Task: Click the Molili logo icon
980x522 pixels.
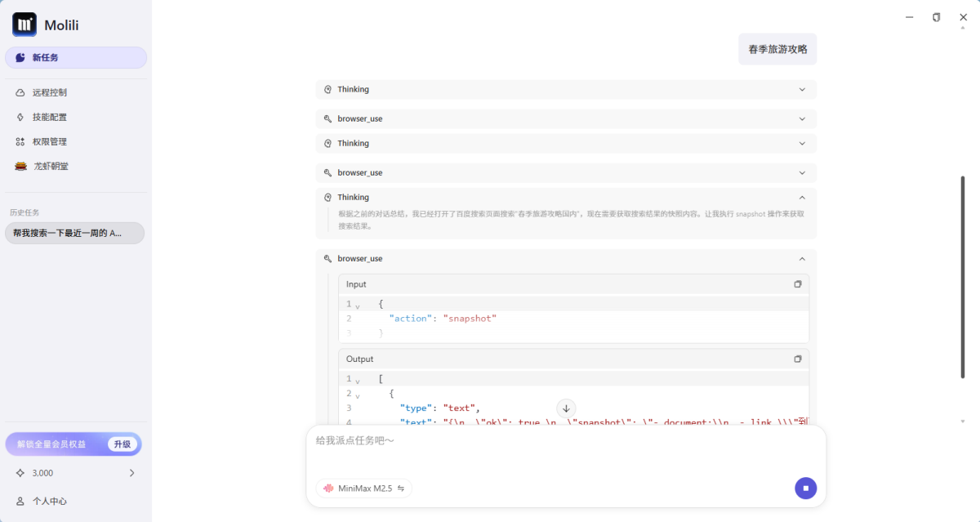Action: (x=24, y=25)
